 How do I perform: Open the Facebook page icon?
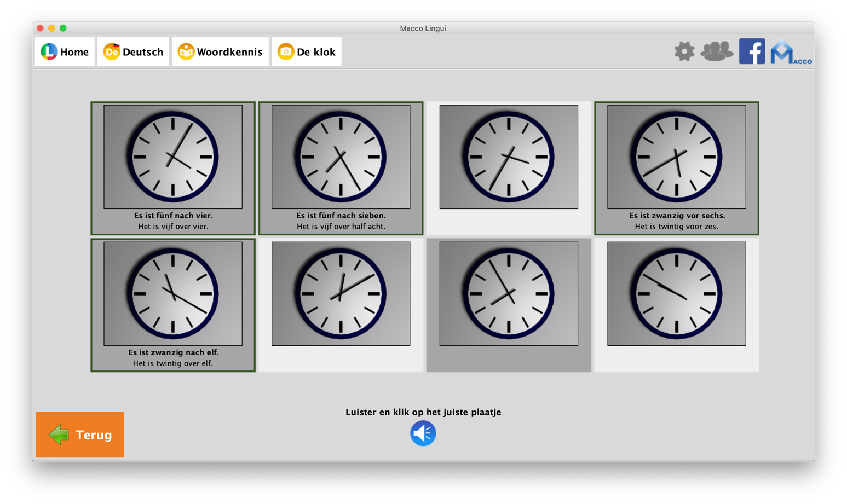[752, 51]
